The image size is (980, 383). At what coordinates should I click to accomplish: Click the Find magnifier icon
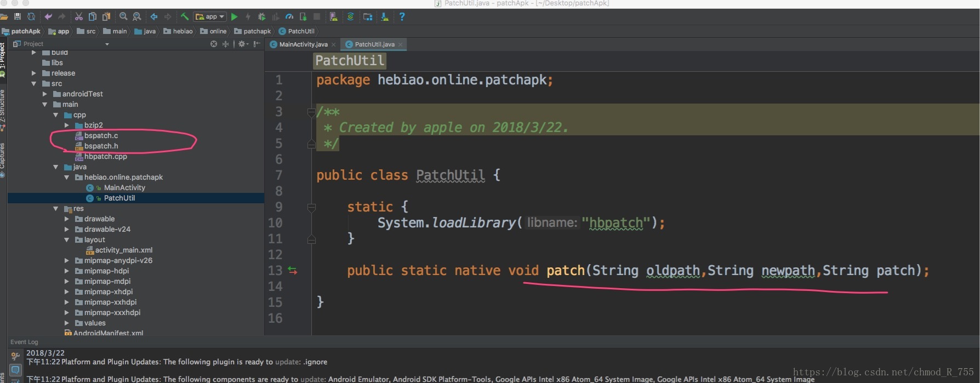click(x=123, y=16)
